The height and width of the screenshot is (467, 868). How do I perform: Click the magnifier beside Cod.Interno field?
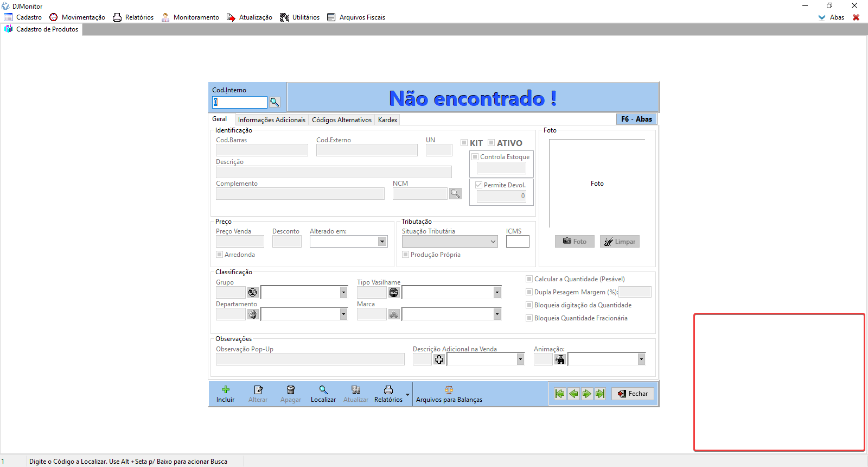click(275, 102)
